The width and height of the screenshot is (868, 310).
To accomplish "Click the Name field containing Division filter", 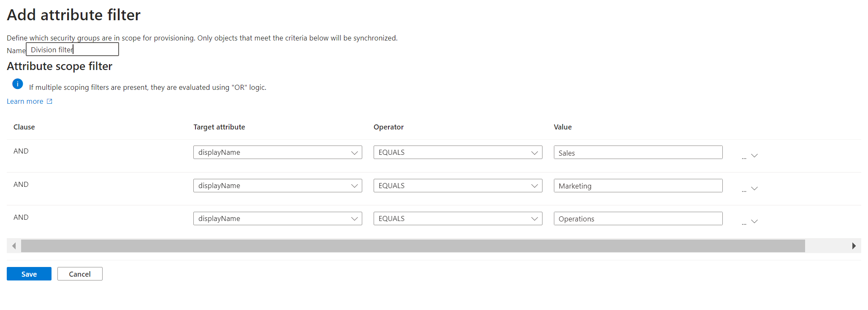I will pos(72,49).
